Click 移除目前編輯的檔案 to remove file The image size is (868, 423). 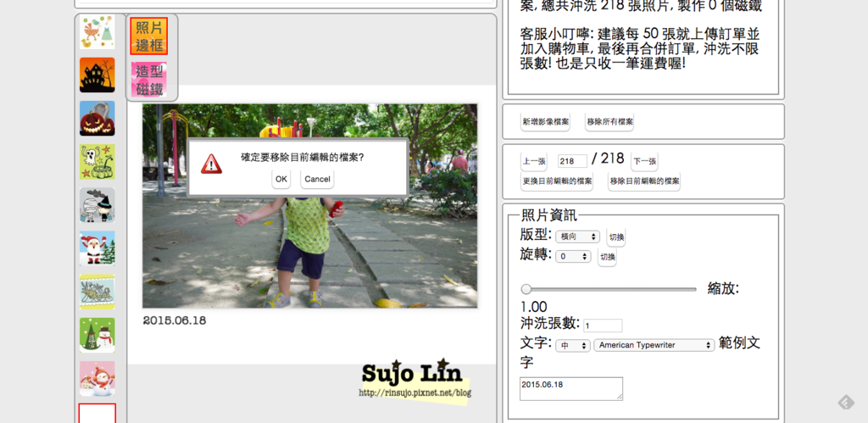coord(644,181)
